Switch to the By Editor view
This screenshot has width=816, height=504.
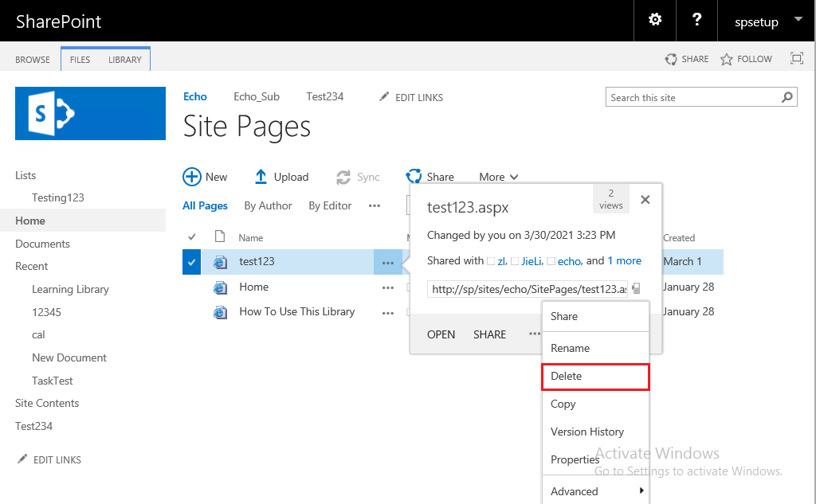330,206
